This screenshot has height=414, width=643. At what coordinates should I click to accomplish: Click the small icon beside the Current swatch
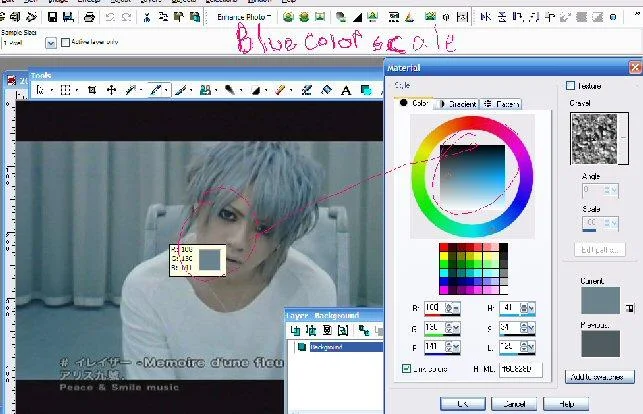630,308
